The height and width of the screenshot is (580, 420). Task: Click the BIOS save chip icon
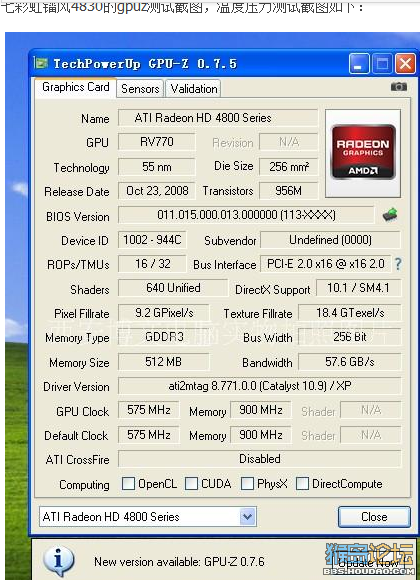390,215
